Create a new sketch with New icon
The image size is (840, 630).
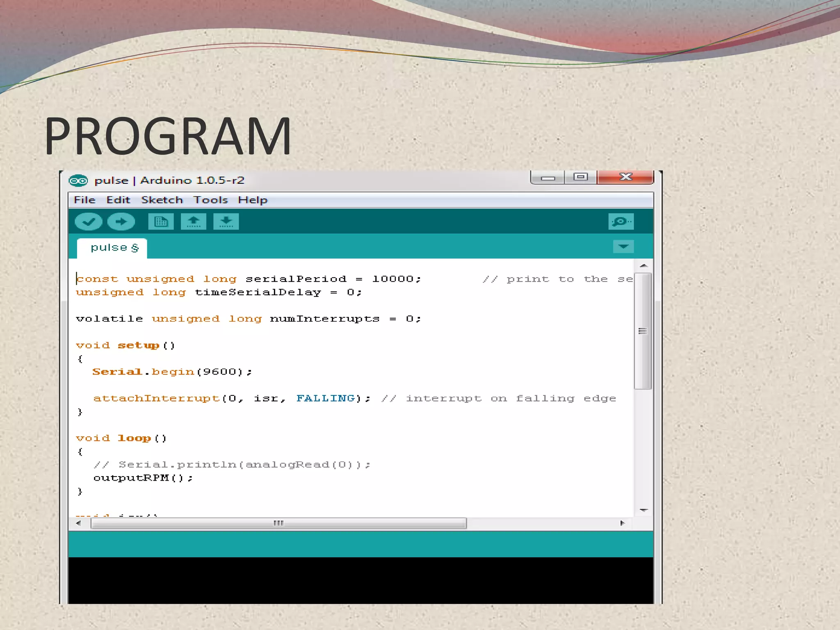(161, 222)
